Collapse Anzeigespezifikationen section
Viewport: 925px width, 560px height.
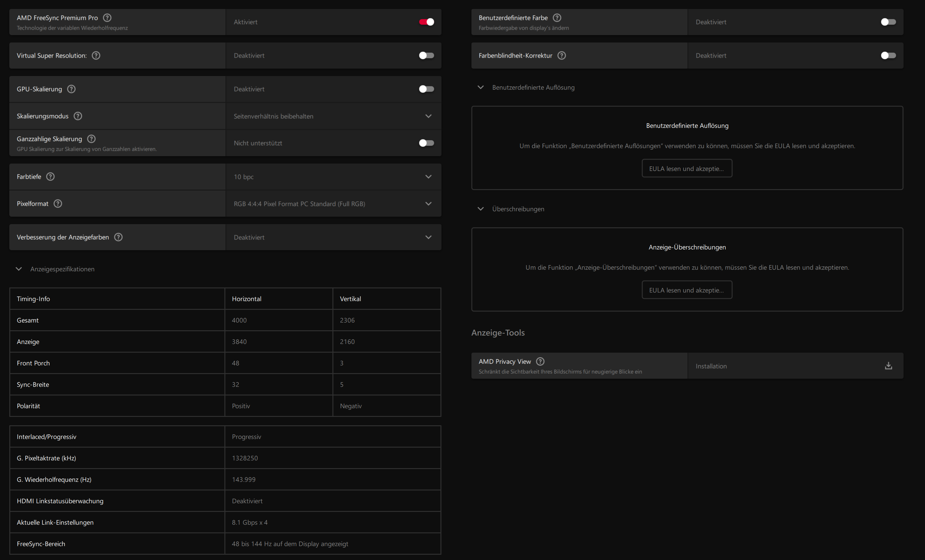pos(19,269)
